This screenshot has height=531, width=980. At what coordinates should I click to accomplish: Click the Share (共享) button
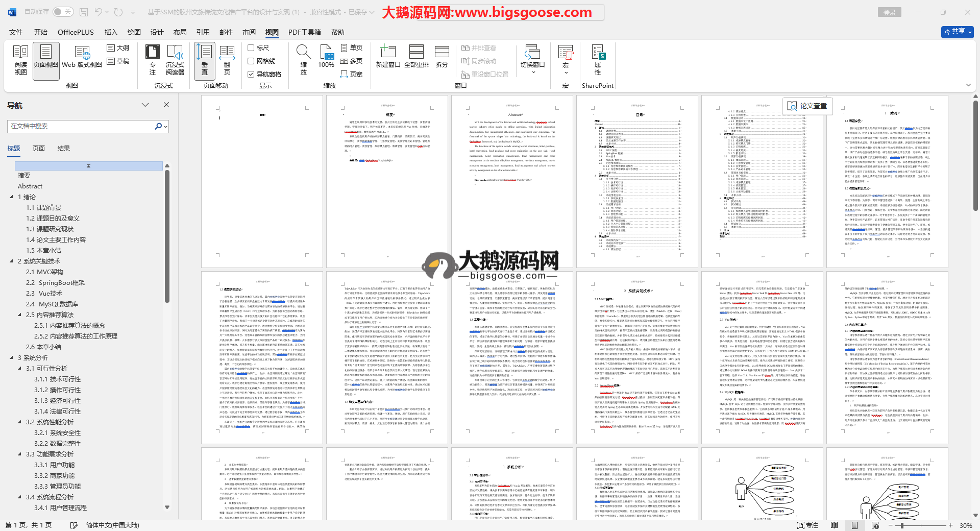point(957,32)
